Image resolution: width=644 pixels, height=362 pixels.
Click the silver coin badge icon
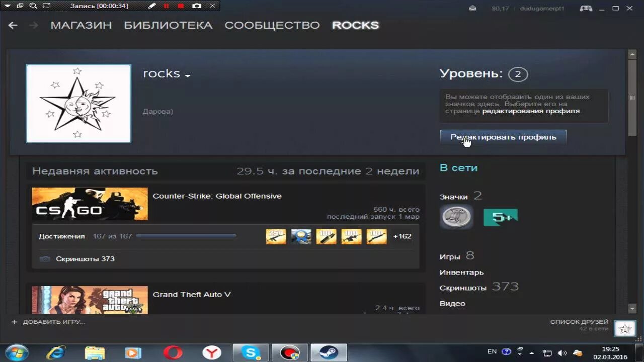coord(456,217)
